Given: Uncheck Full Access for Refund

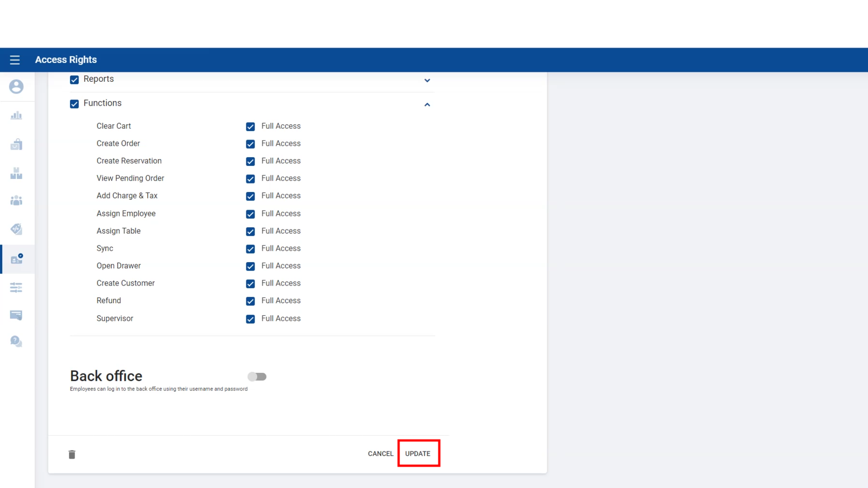Looking at the screenshot, I should tap(250, 301).
